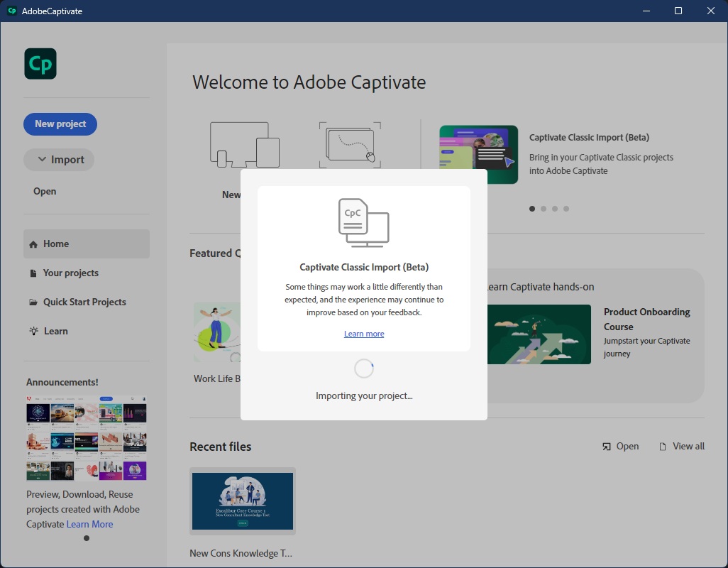Click the Import chevron arrow

click(x=43, y=159)
